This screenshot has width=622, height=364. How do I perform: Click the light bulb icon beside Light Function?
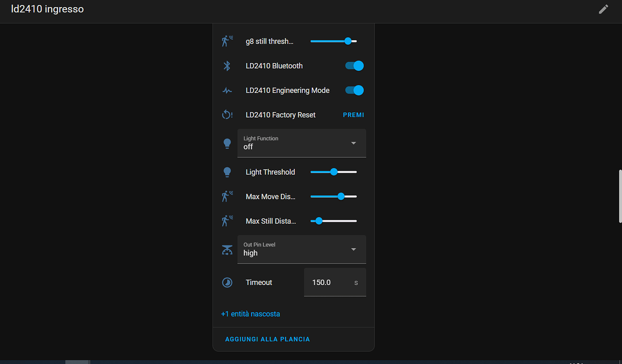click(x=227, y=143)
